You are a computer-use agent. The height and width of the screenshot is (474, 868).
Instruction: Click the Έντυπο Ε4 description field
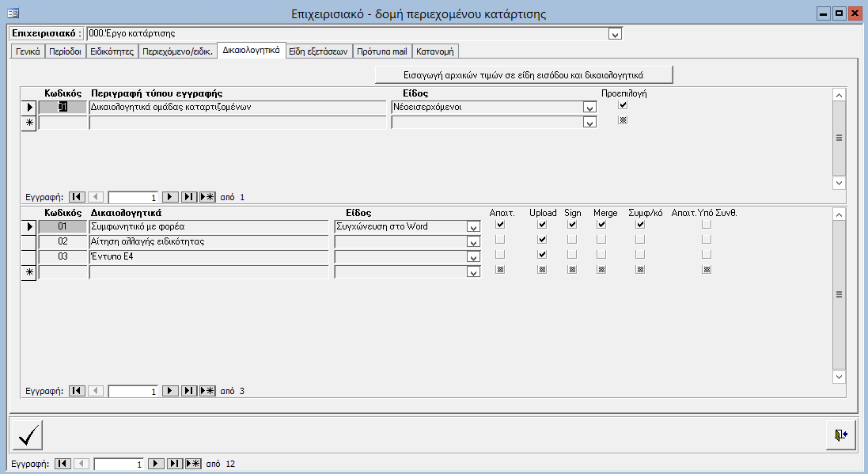tap(208, 256)
